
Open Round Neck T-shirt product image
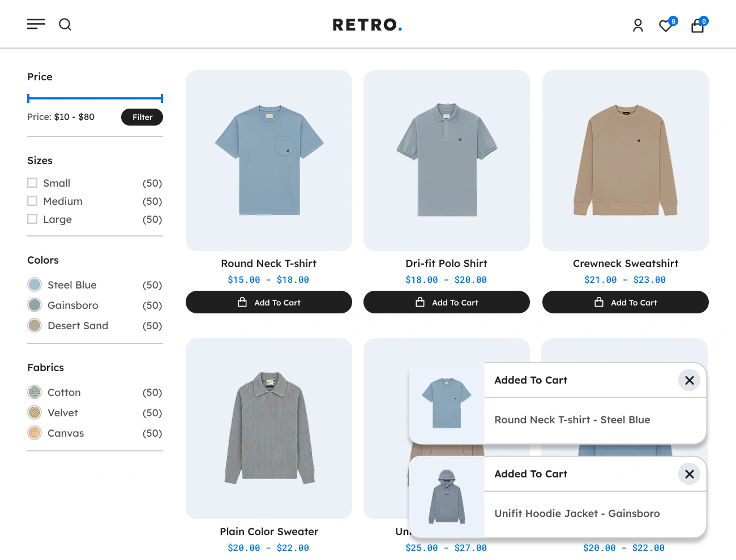pyautogui.click(x=269, y=161)
